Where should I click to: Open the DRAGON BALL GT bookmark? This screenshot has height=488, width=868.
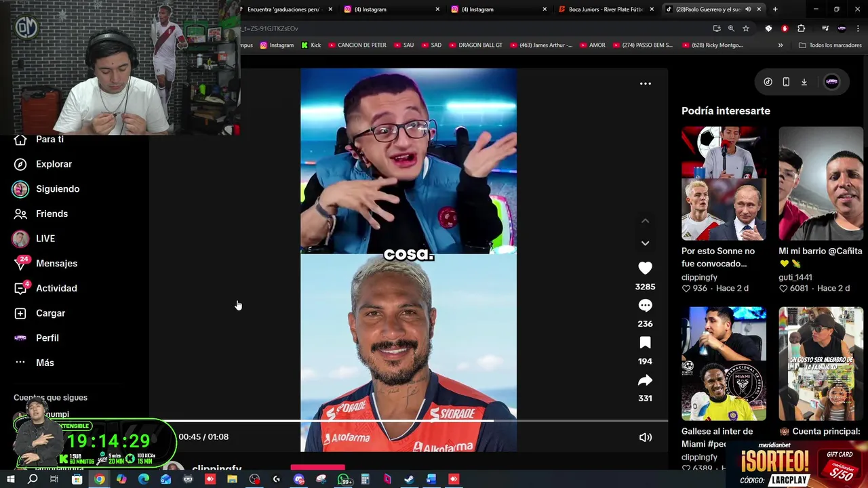(475, 45)
